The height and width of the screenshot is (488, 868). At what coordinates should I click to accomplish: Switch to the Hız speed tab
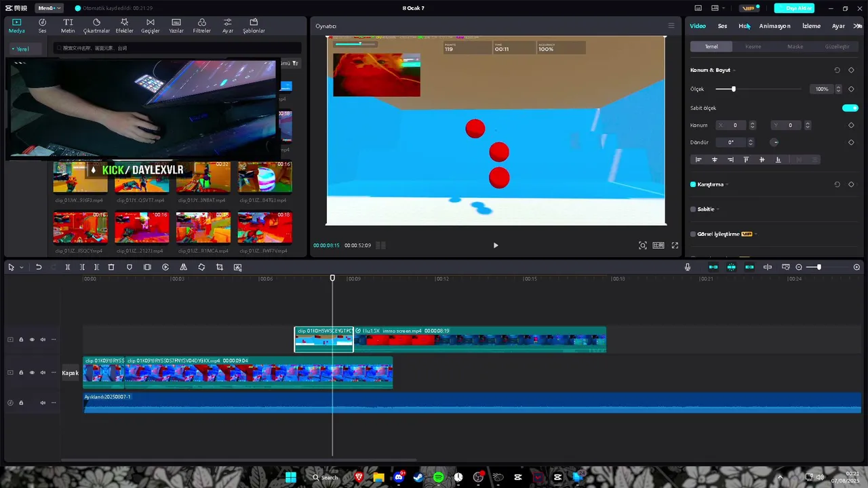coord(744,26)
